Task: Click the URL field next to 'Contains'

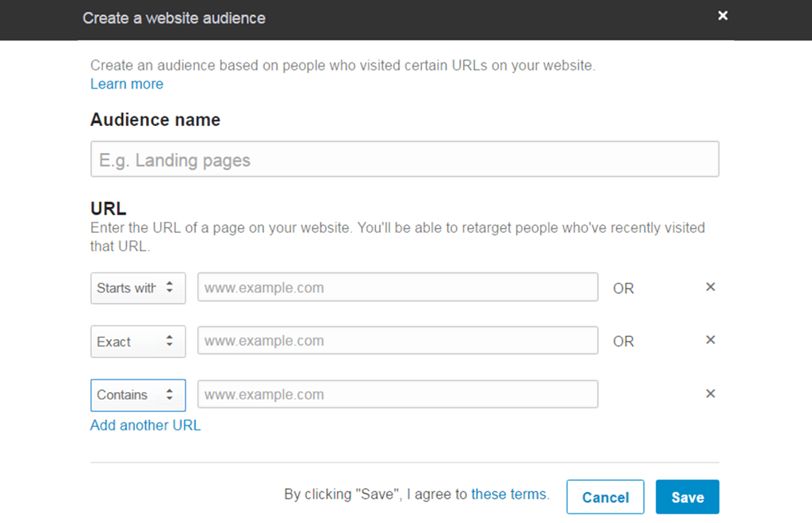Action: pos(396,394)
